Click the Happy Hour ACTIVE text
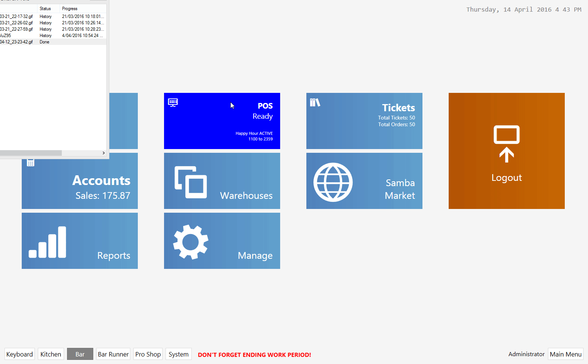This screenshot has width=588, height=364. click(254, 133)
